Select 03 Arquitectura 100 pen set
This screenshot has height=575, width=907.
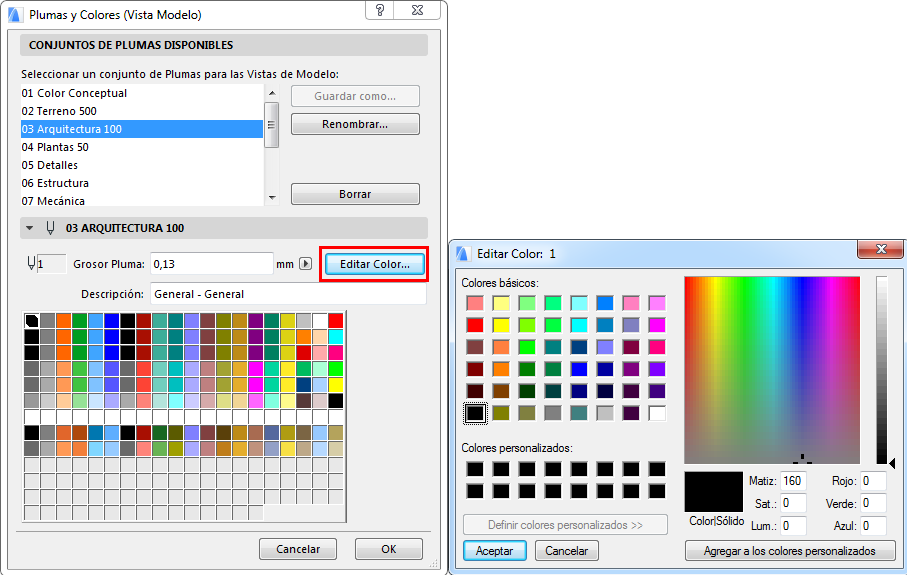pyautogui.click(x=142, y=129)
